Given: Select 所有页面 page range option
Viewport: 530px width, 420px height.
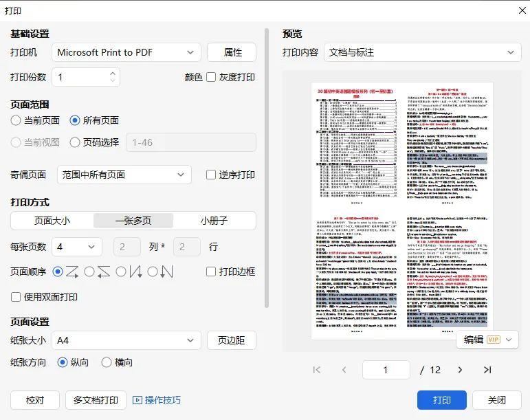Looking at the screenshot, I should click(75, 120).
